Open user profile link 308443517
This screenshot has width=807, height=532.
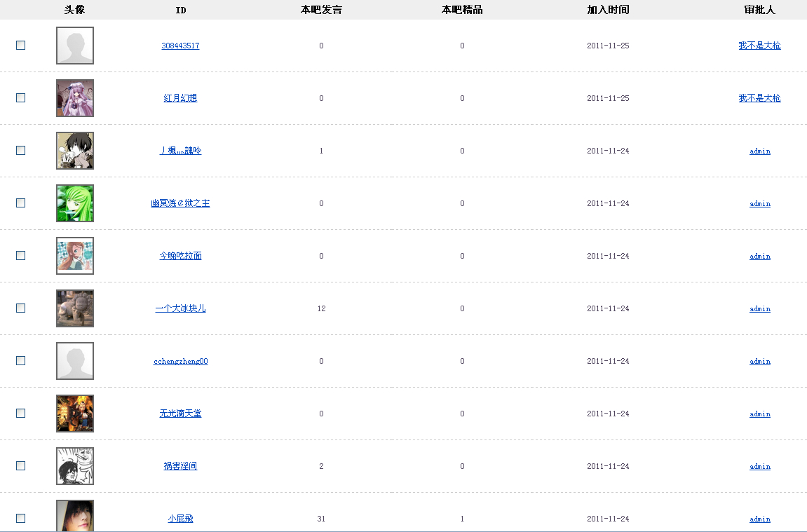point(180,46)
